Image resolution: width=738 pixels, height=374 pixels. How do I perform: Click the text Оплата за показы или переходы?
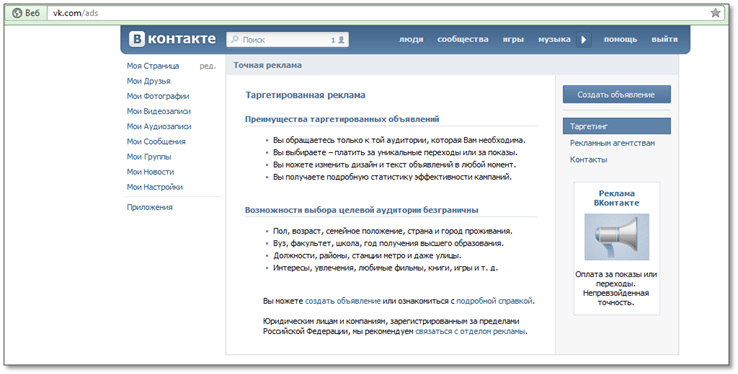[x=616, y=279]
